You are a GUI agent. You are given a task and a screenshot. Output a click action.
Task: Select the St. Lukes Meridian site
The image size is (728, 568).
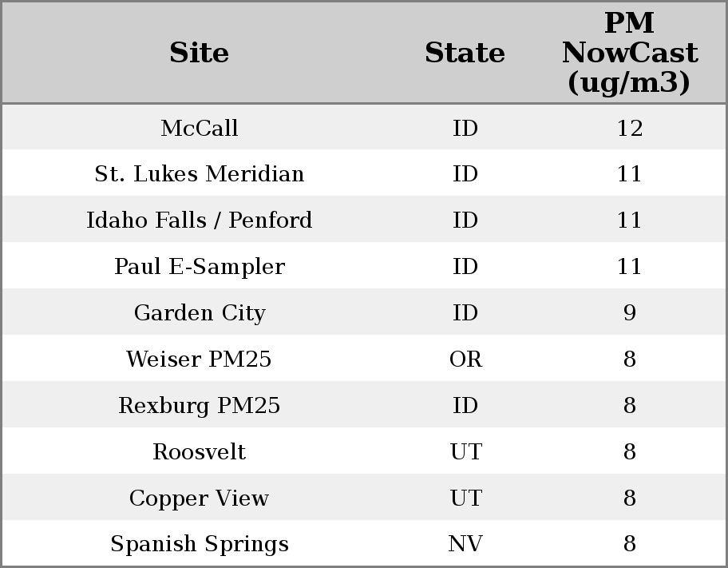click(200, 174)
